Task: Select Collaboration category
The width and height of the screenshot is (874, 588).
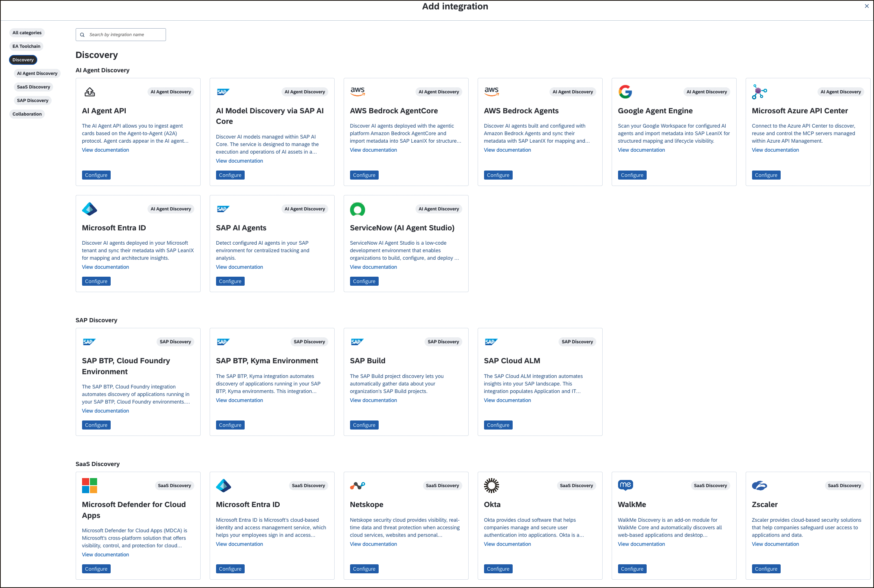Action: pos(27,114)
